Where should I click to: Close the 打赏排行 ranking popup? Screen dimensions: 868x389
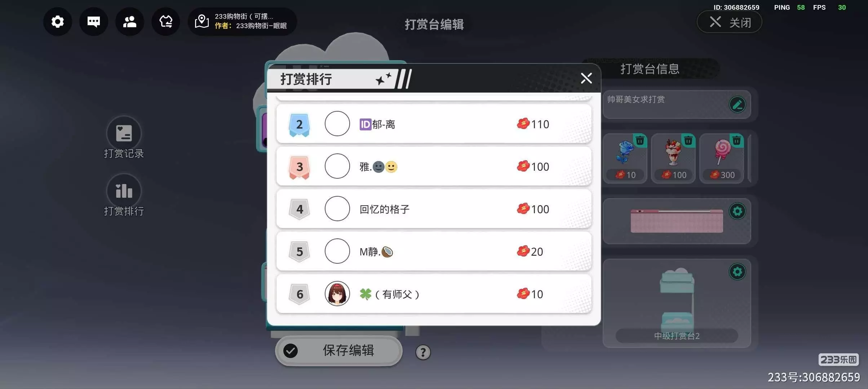coord(586,78)
